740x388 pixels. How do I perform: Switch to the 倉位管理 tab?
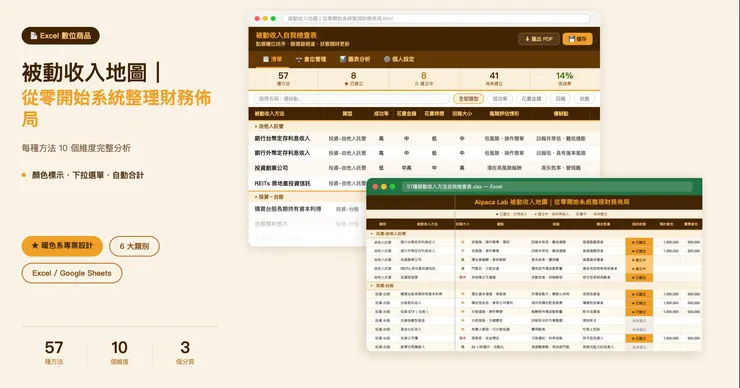[x=311, y=59]
